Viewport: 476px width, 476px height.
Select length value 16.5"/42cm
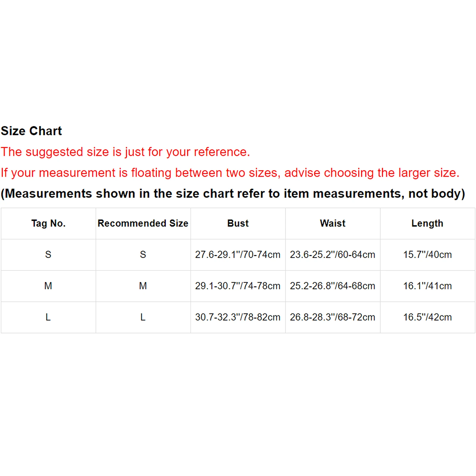click(427, 317)
